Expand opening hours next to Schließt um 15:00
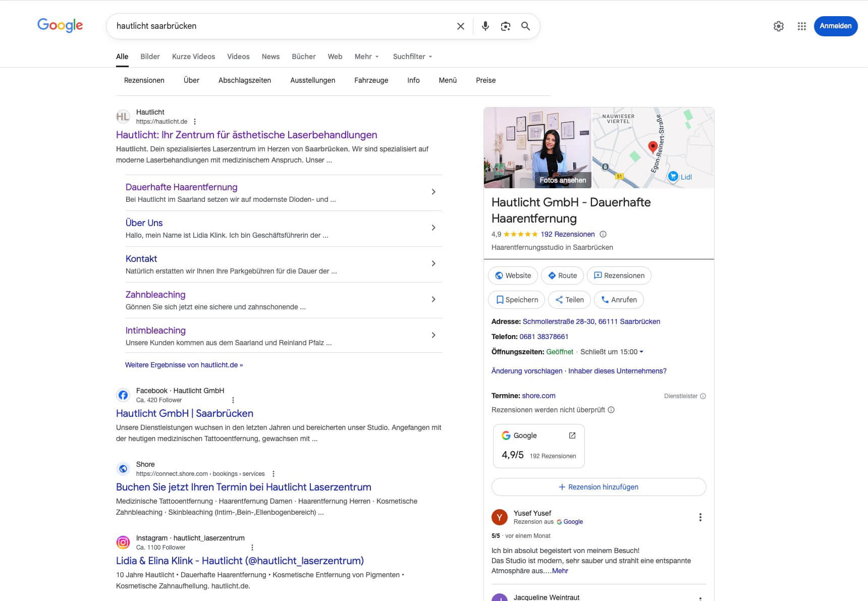Image resolution: width=868 pixels, height=601 pixels. tap(641, 352)
